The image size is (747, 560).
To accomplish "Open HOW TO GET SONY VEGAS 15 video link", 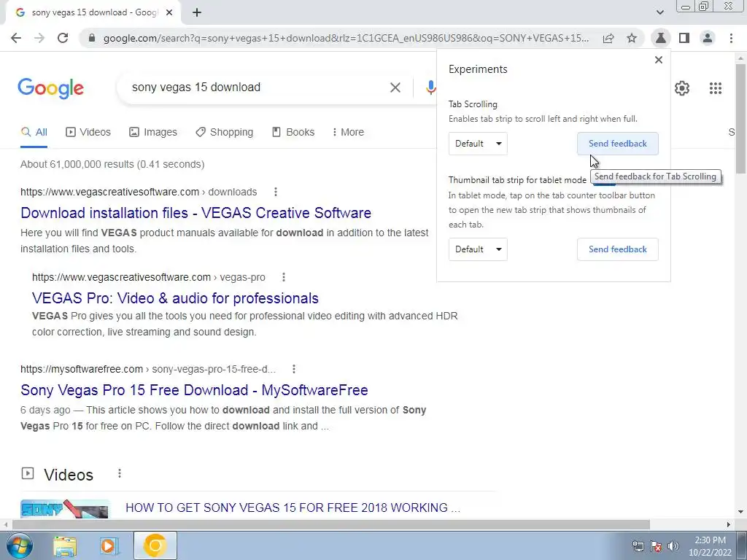I will tap(293, 507).
